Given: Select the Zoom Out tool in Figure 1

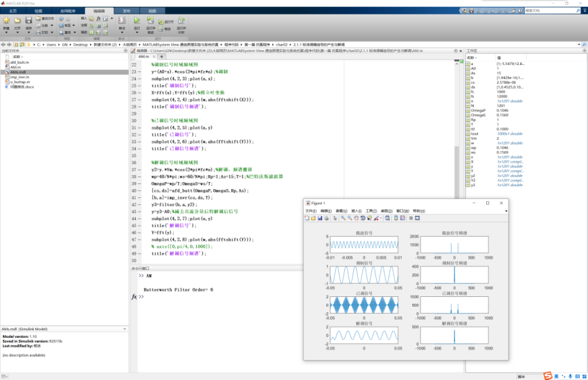Looking at the screenshot, I should [x=350, y=218].
